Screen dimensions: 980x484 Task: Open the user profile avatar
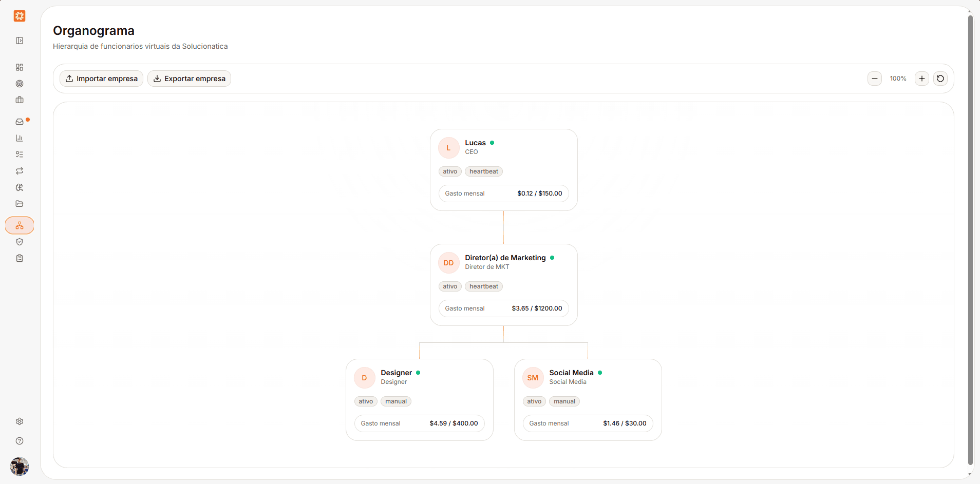[20, 467]
